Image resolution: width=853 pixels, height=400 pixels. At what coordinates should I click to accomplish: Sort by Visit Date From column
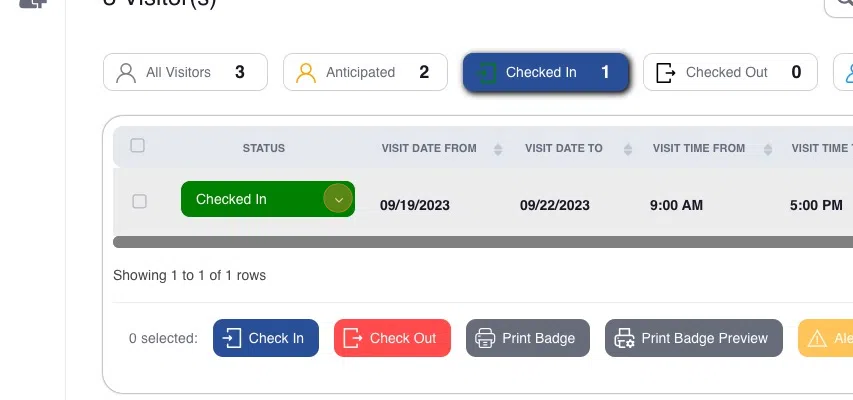[x=498, y=149]
